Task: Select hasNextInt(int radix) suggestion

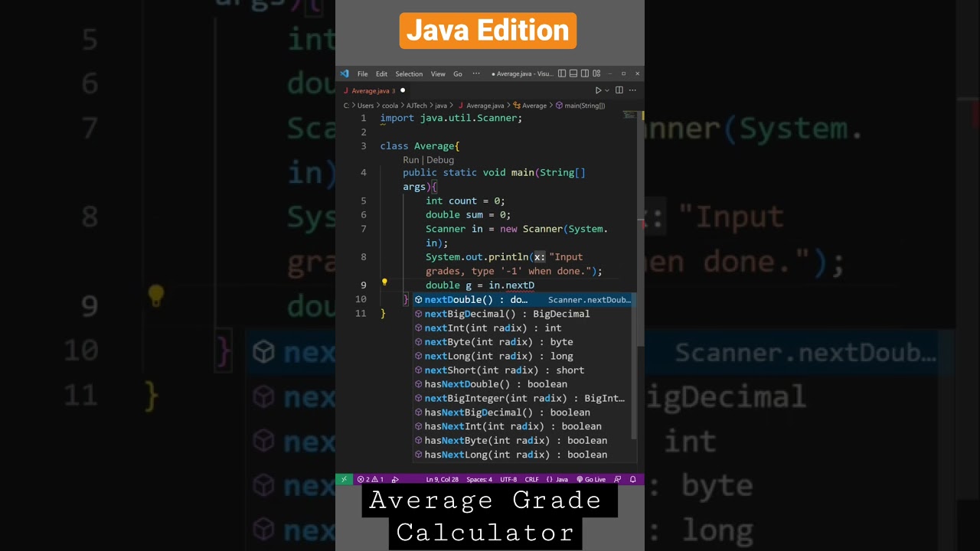Action: (x=523, y=426)
